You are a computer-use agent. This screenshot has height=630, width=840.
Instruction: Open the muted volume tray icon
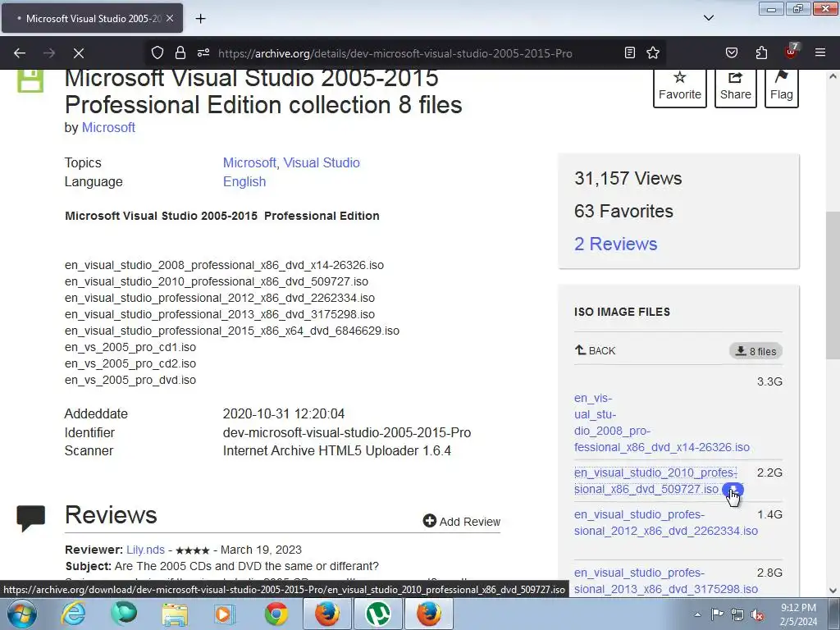point(757,614)
